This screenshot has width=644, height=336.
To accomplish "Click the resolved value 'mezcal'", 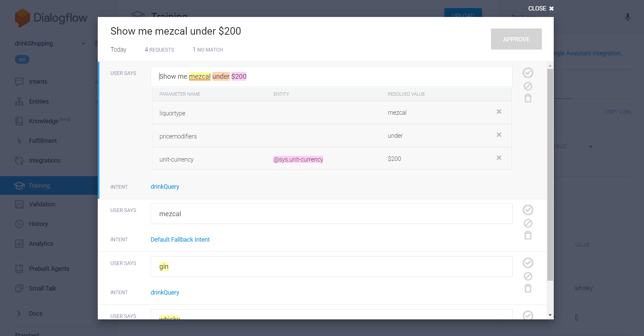I will (397, 113).
